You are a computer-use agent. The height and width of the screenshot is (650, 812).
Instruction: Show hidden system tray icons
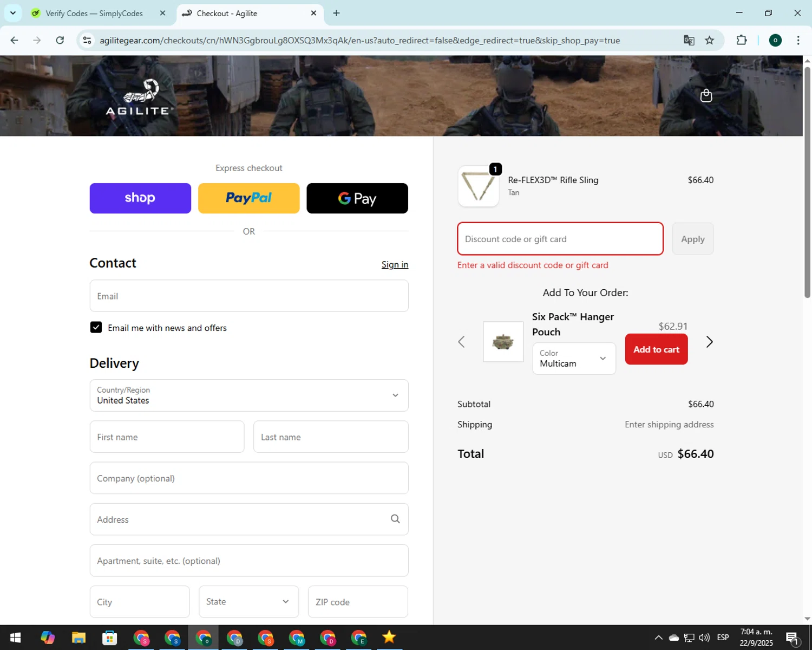[x=658, y=638]
